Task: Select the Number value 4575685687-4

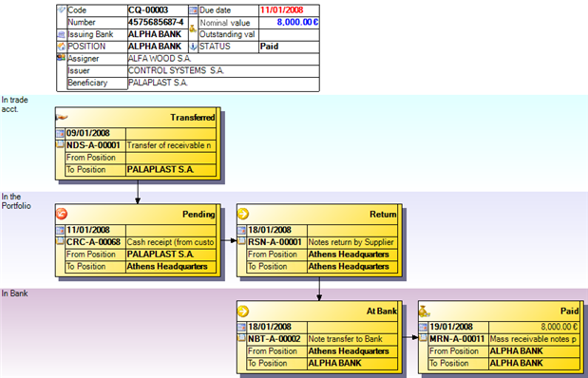Action: (x=156, y=22)
